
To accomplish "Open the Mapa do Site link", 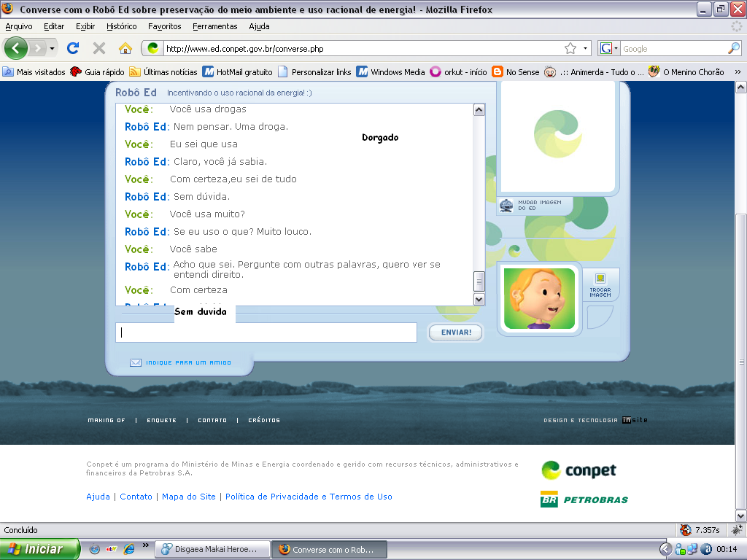I will tap(189, 497).
